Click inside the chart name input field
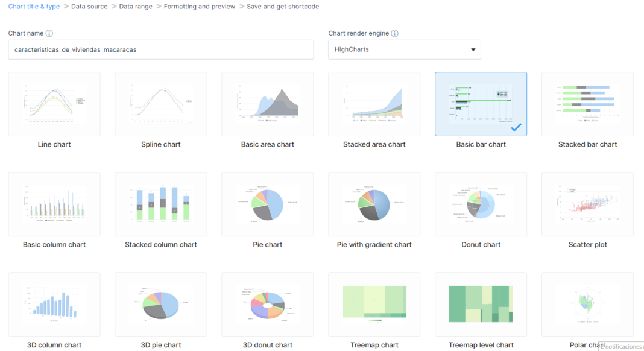The image size is (644, 351). 160,49
